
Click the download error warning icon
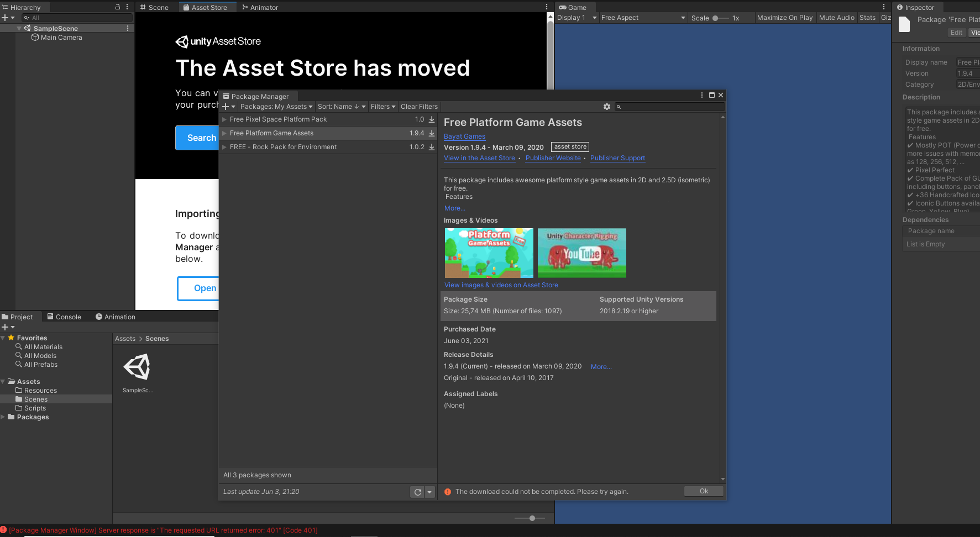[448, 492]
